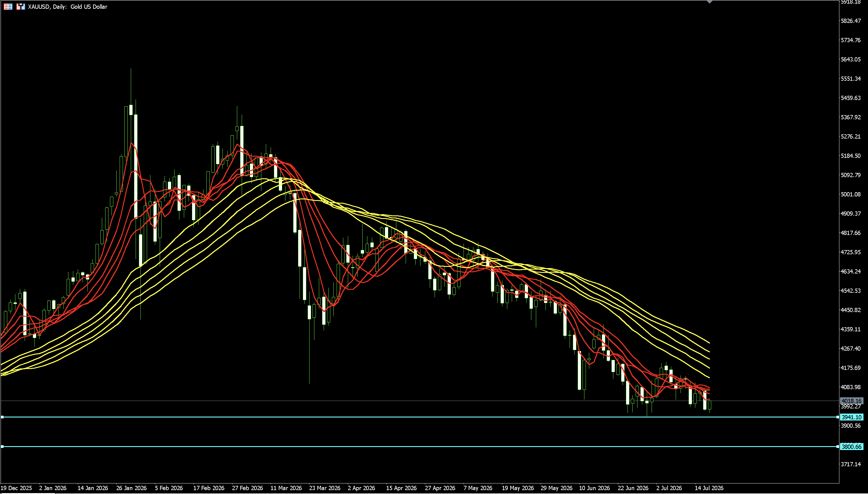Select the cyan 3800.66 price label
The width and height of the screenshot is (868, 494).
pos(851,447)
